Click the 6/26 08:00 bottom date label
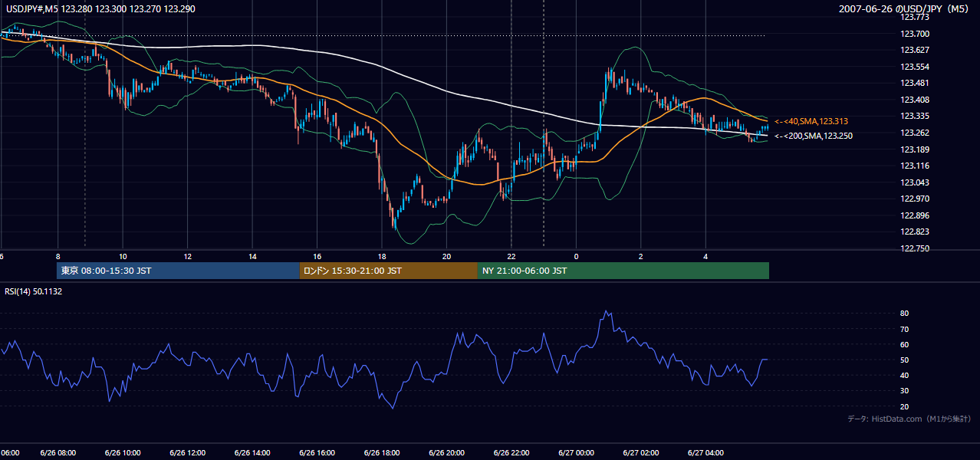 pos(58,453)
